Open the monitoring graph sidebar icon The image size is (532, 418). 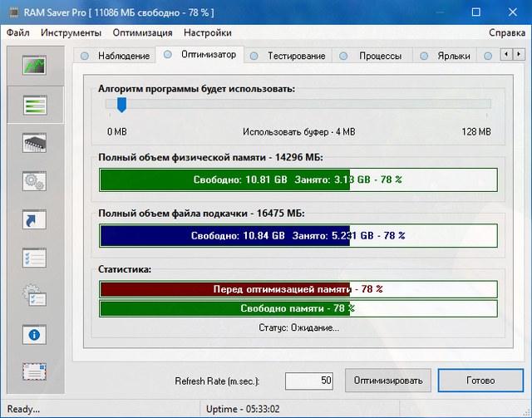(x=35, y=66)
